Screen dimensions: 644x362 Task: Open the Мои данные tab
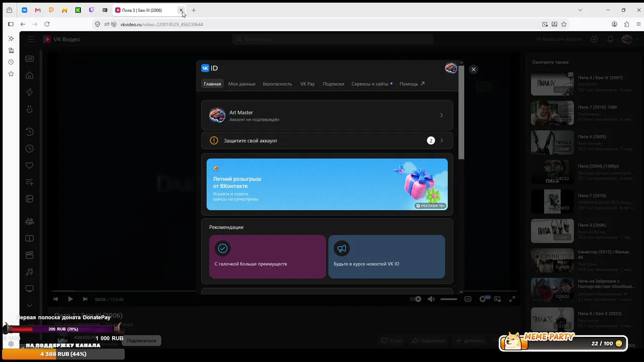242,84
